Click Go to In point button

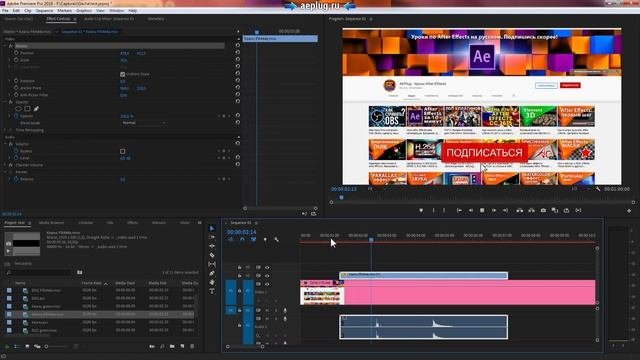(459, 210)
